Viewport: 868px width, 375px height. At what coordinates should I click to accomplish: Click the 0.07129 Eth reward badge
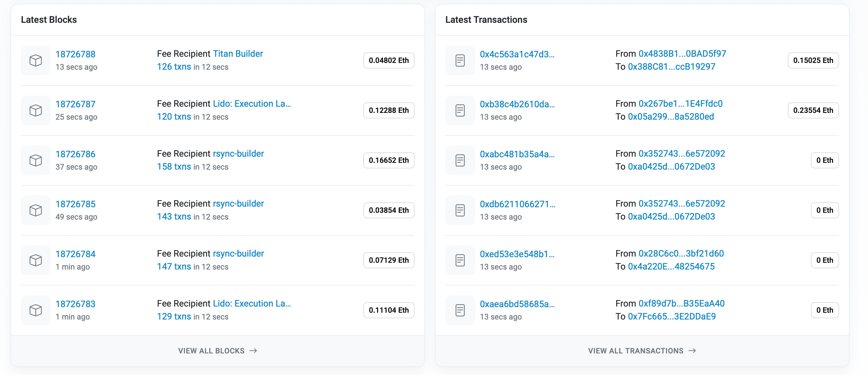(389, 260)
